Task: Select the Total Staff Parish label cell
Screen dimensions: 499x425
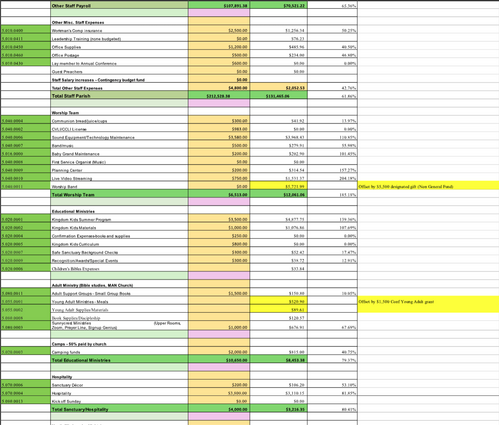Action: tap(119, 95)
